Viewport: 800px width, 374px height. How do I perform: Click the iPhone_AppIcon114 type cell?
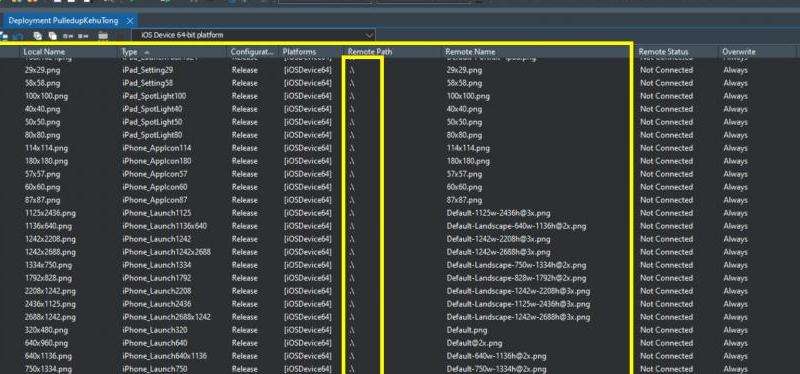(157, 148)
